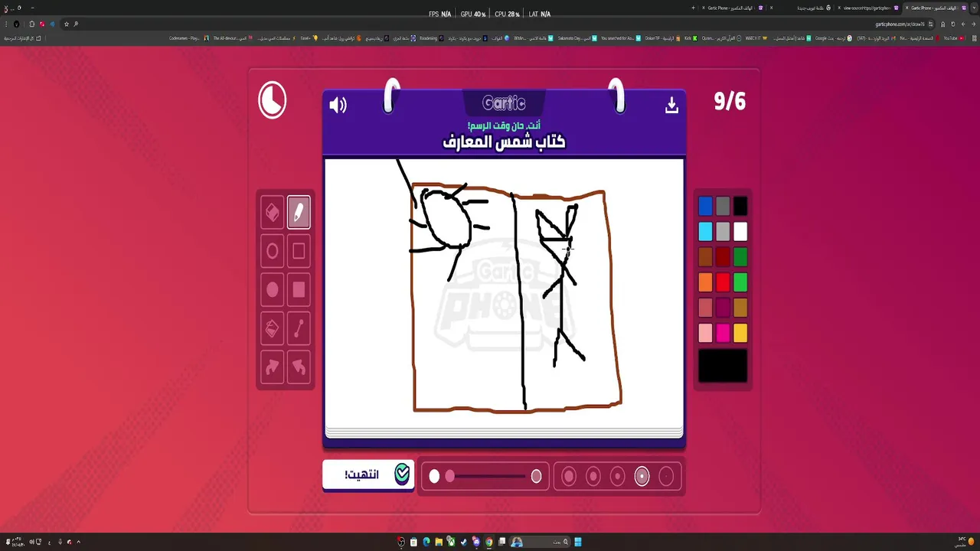Download the drawing with the arrow icon
This screenshot has width=980, height=551.
click(x=671, y=106)
